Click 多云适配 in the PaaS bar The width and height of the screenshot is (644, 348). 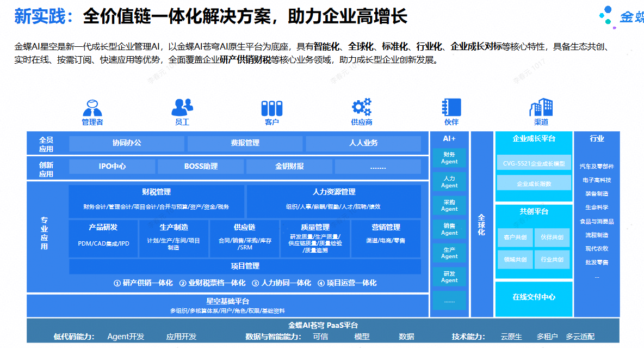580,337
